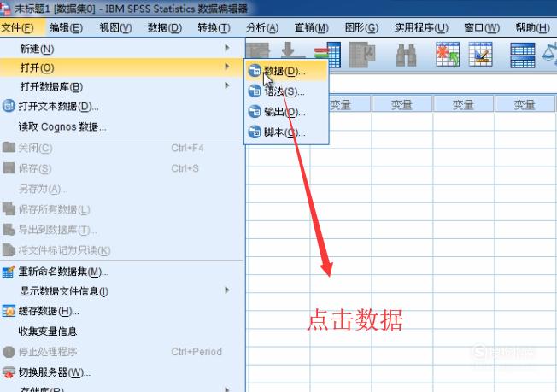This screenshot has height=392, width=557.
Task: Select 读取 Cognos 数据... entry
Action: [121, 126]
